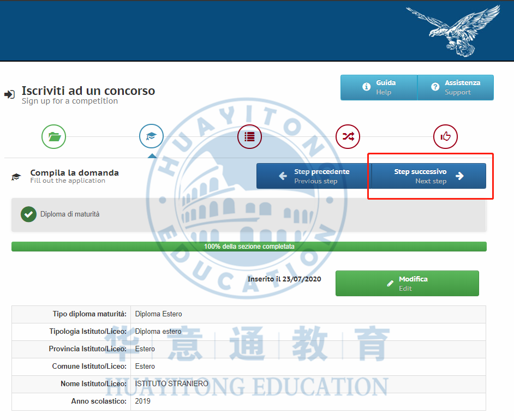Select the Diploma di maturità section row
514x420 pixels.
pyautogui.click(x=249, y=214)
